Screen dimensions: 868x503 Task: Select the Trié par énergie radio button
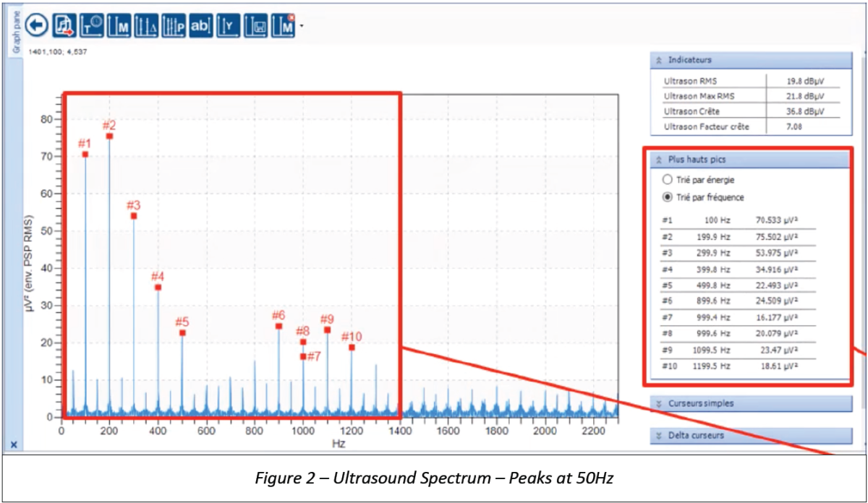pyautogui.click(x=668, y=180)
